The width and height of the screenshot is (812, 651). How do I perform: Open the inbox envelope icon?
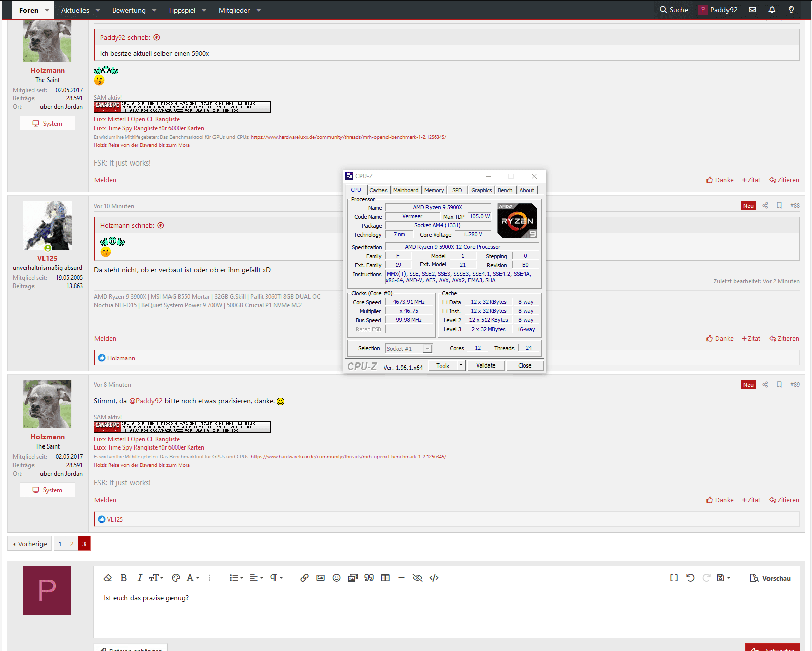point(752,10)
